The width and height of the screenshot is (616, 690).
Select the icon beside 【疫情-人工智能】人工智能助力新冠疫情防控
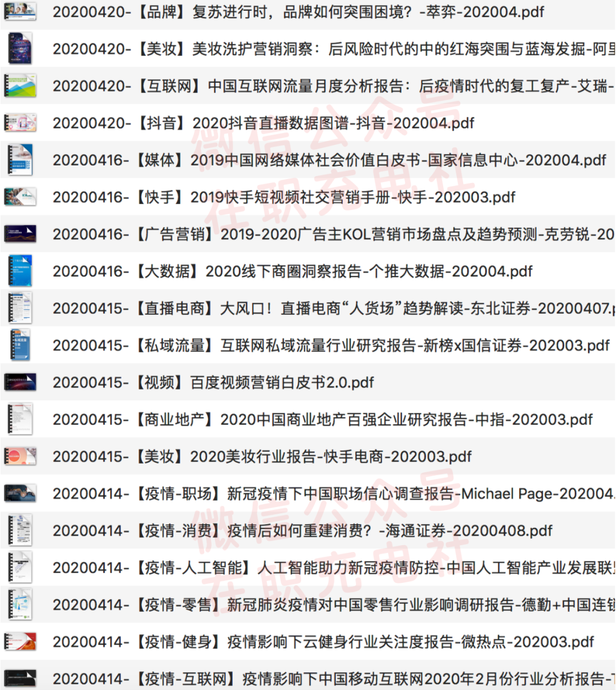[20, 567]
